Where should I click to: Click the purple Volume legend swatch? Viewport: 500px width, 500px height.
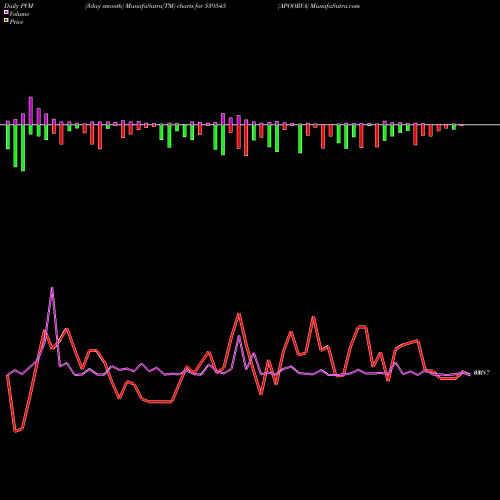point(6,12)
